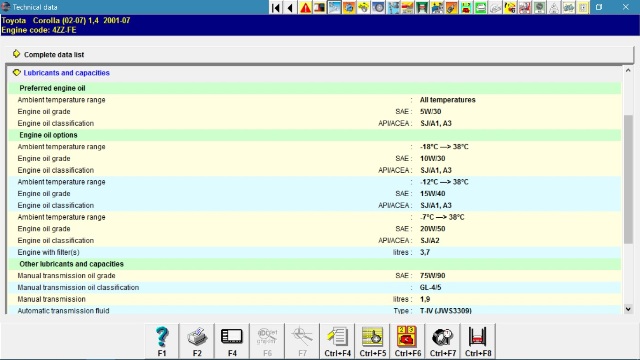Click the Technical data window title icon

(6, 7)
